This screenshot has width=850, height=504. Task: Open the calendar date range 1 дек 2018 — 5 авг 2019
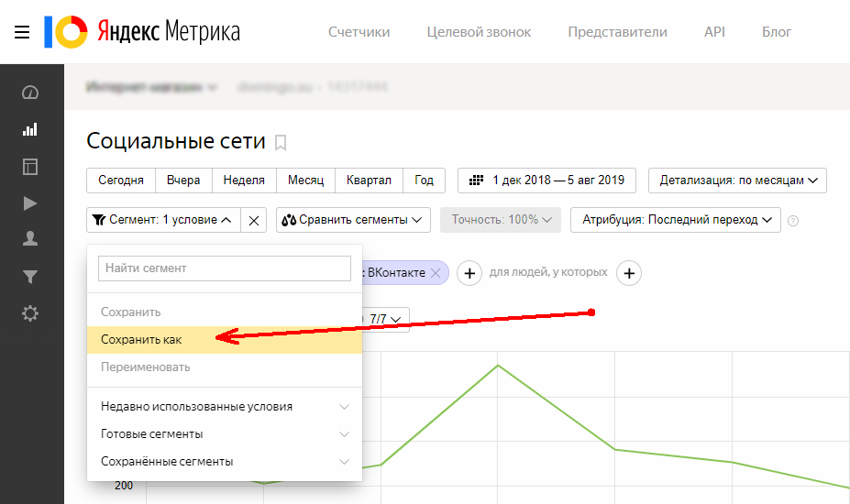click(x=546, y=181)
